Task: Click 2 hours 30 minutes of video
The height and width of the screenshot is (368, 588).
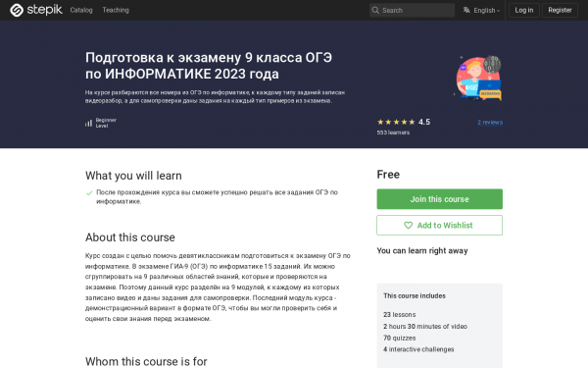Action: [425, 327]
